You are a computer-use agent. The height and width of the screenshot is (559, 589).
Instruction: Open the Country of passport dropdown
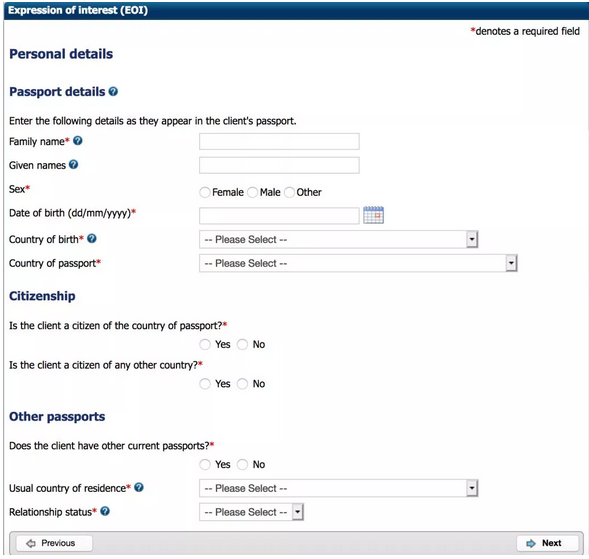point(358,263)
